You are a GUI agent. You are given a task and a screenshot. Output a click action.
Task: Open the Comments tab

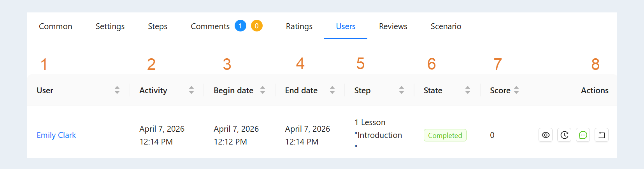point(210,26)
